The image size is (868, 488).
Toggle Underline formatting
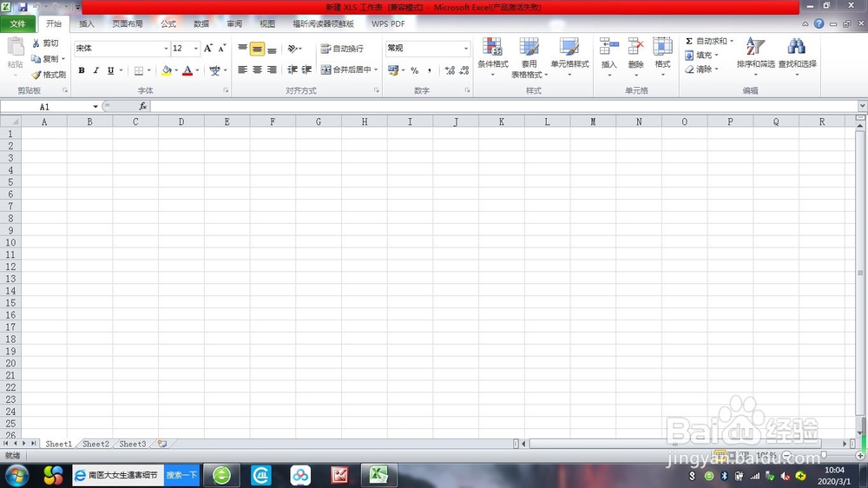point(111,70)
